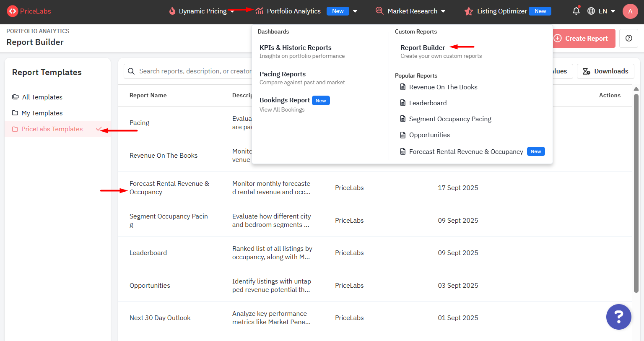Click the search reports input field
Screen dimensions: 644x341
[x=193, y=71]
